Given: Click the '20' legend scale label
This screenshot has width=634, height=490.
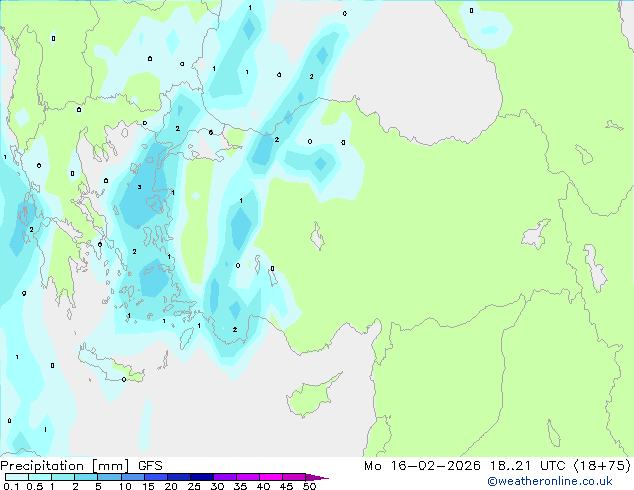Looking at the screenshot, I should coord(171,486).
